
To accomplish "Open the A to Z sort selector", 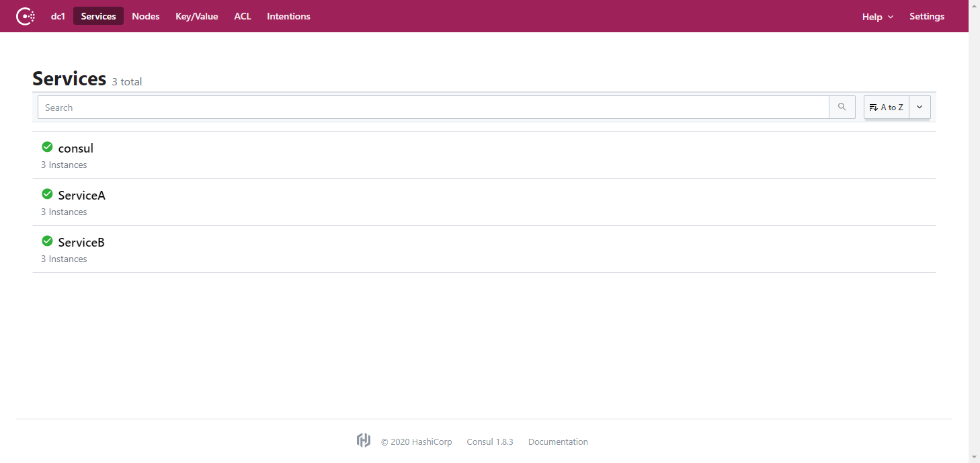I will coord(886,108).
